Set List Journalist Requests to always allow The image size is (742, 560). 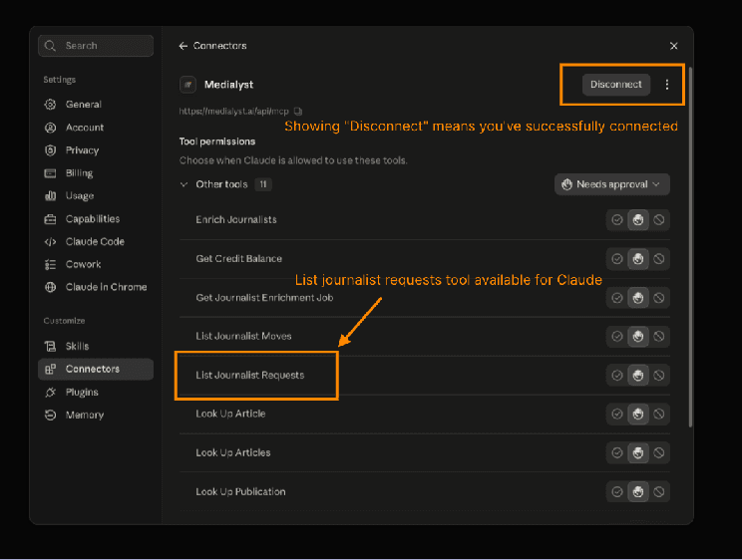pyautogui.click(x=617, y=376)
